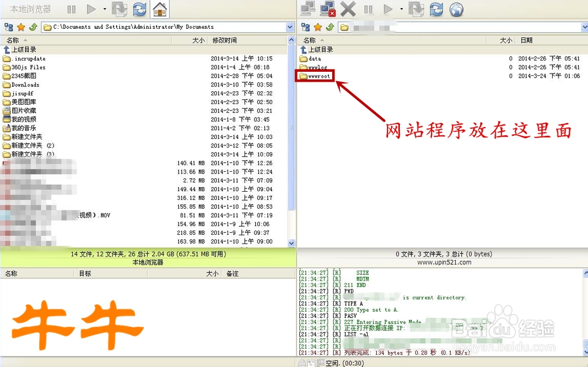Click local list scrollbar up arrow
The image size is (588, 367).
(292, 39)
